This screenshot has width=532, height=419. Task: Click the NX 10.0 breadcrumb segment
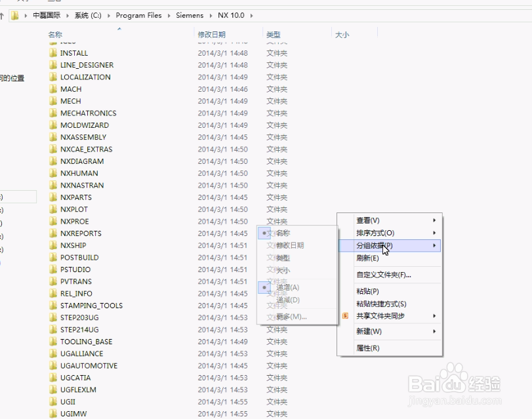click(231, 16)
